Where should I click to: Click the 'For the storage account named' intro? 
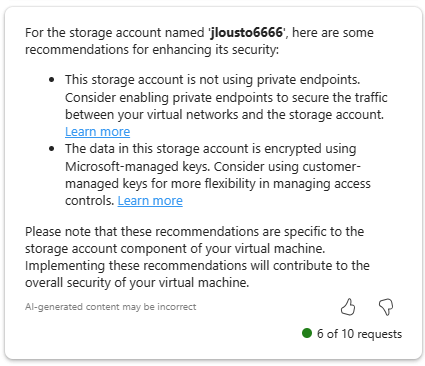click(114, 33)
